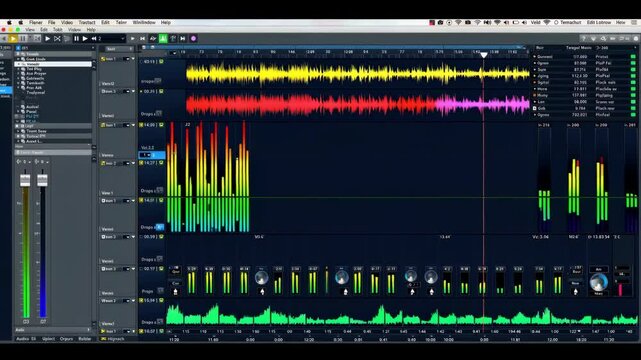Open the dropdown arrow on the first track header

coord(133,59)
